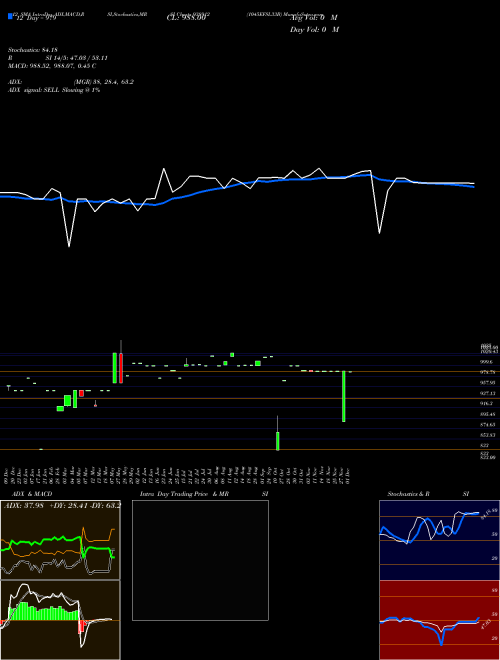Click the blue 12 Day SMA legend square

(x=11, y=16)
